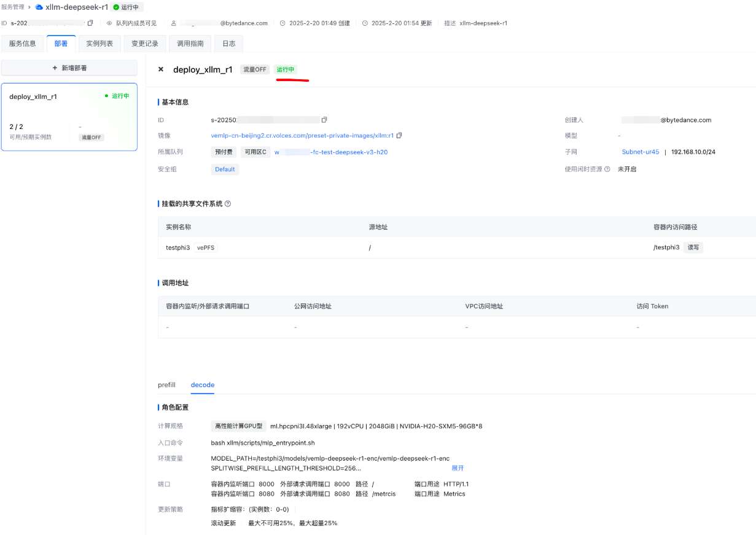Click the 访问 Token column header
Viewport: 756px width, 535px height.
click(652, 306)
